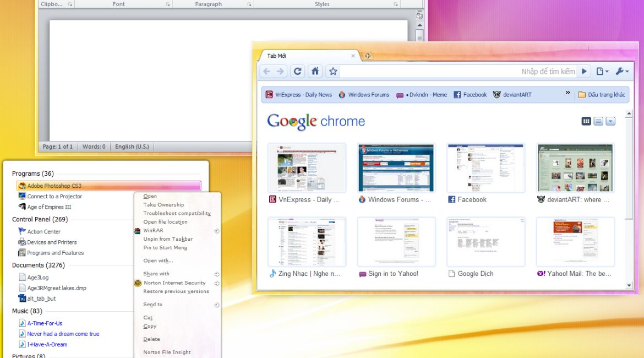Launch Age of Empires III
This screenshot has width=644, height=358.
(x=45, y=207)
